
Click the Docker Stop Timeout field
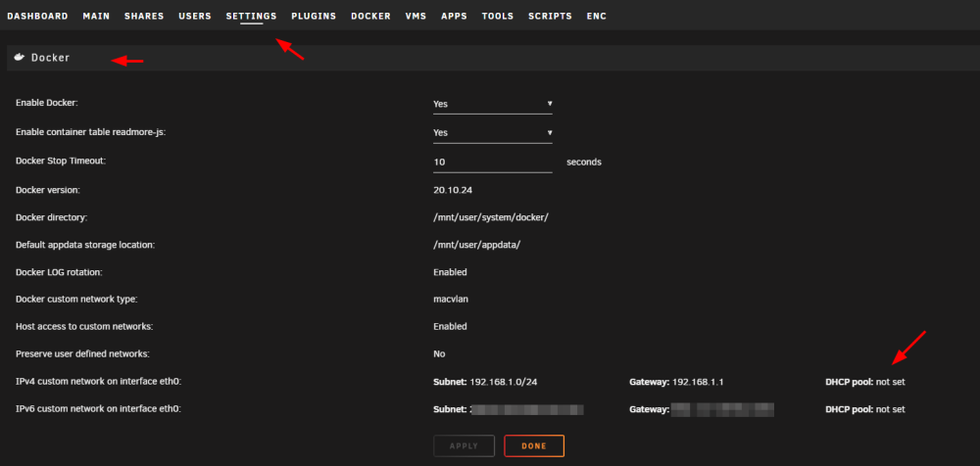pyautogui.click(x=493, y=162)
